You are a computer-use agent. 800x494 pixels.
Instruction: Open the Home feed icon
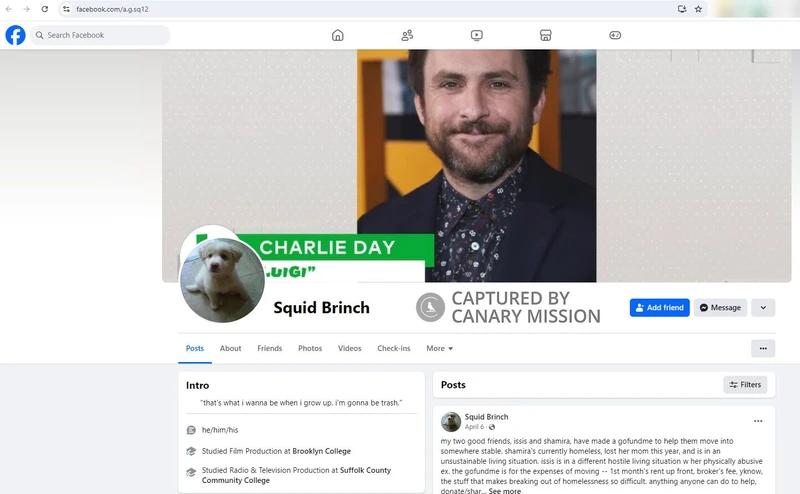(338, 35)
